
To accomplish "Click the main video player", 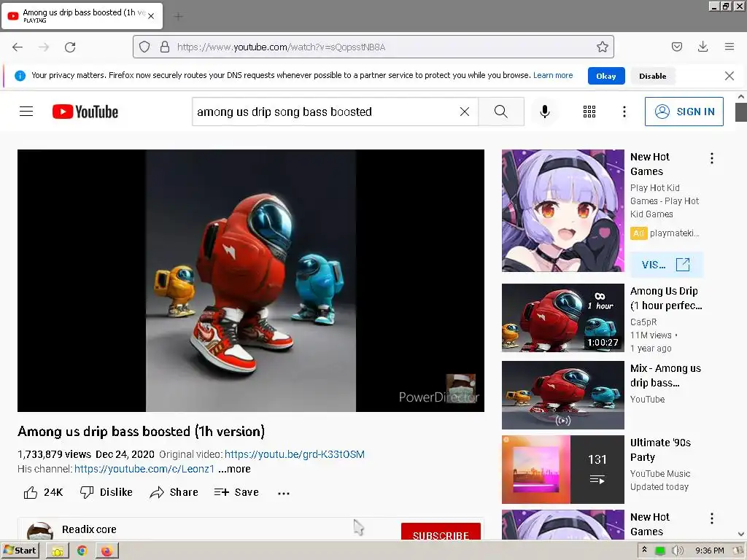I will tap(251, 281).
